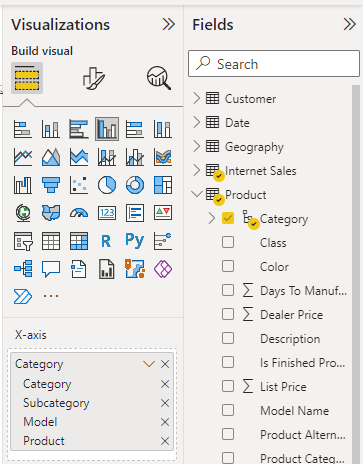
Task: Select the line chart visual
Action: [x=23, y=157]
